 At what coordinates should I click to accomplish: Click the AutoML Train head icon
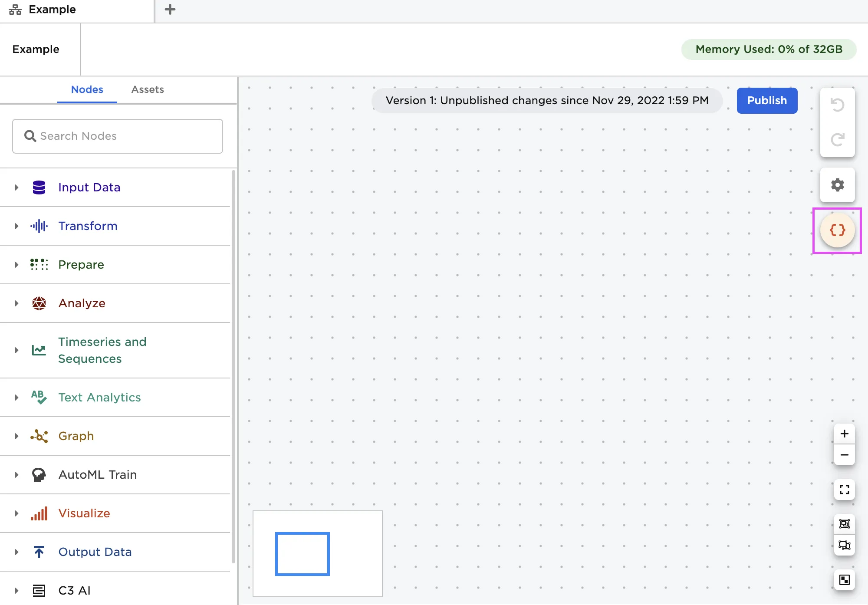pos(39,475)
